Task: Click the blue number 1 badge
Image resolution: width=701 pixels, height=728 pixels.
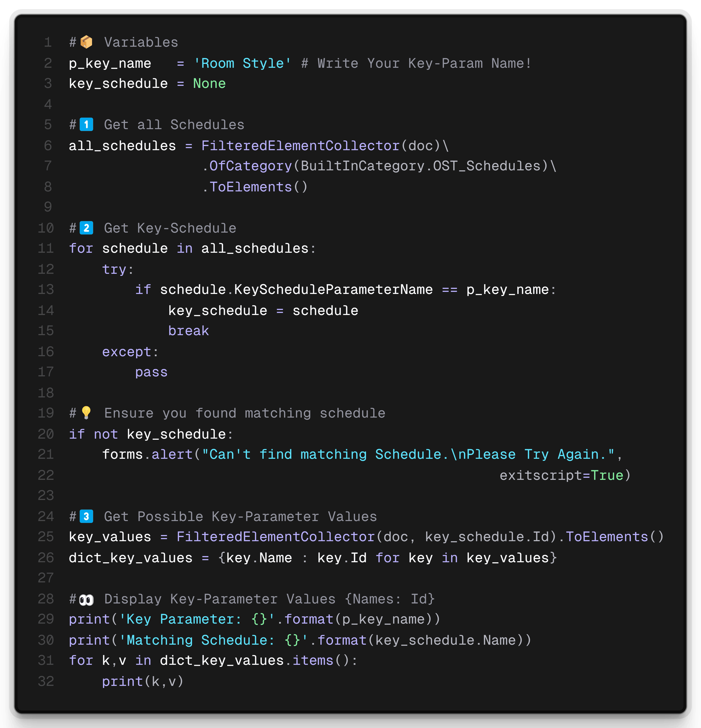Action: point(86,124)
